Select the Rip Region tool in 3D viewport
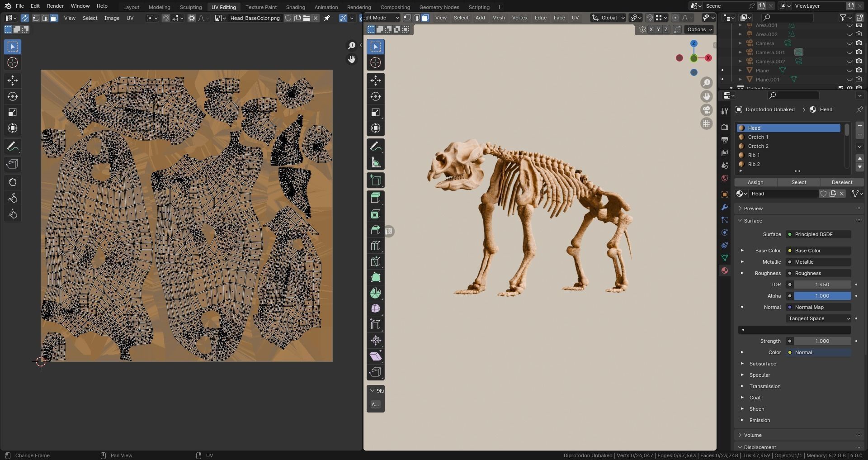The height and width of the screenshot is (460, 868). 376,372
